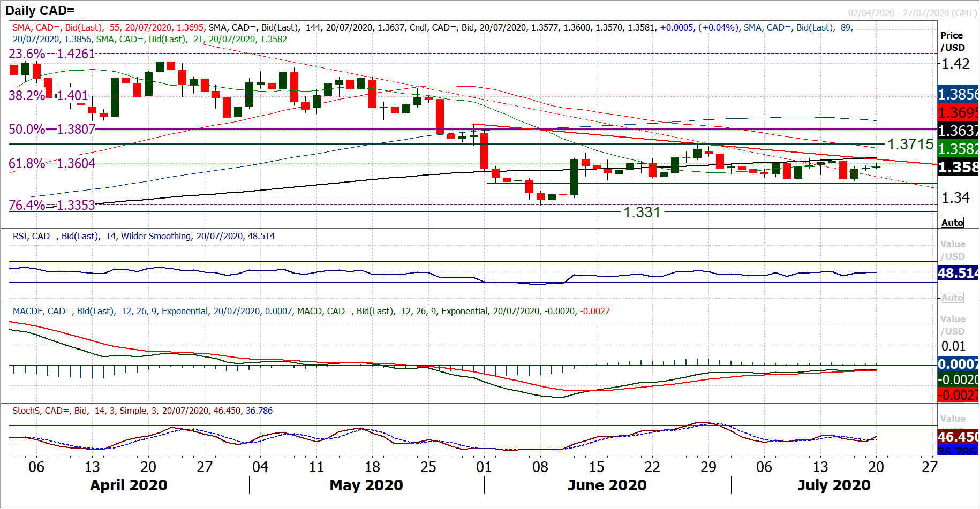Click the red 1.3695 SMA price tag

pos(959,113)
